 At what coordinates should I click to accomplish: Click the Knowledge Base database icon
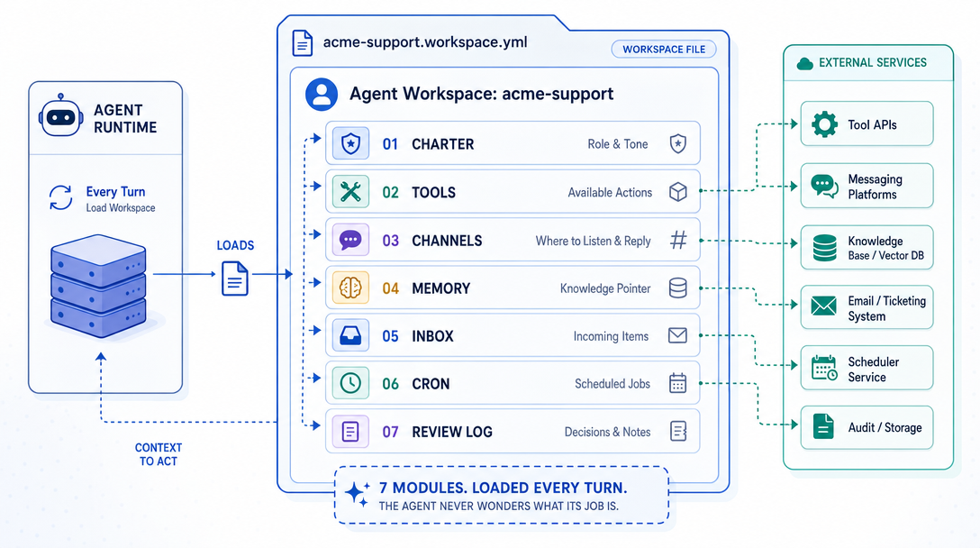(x=824, y=248)
